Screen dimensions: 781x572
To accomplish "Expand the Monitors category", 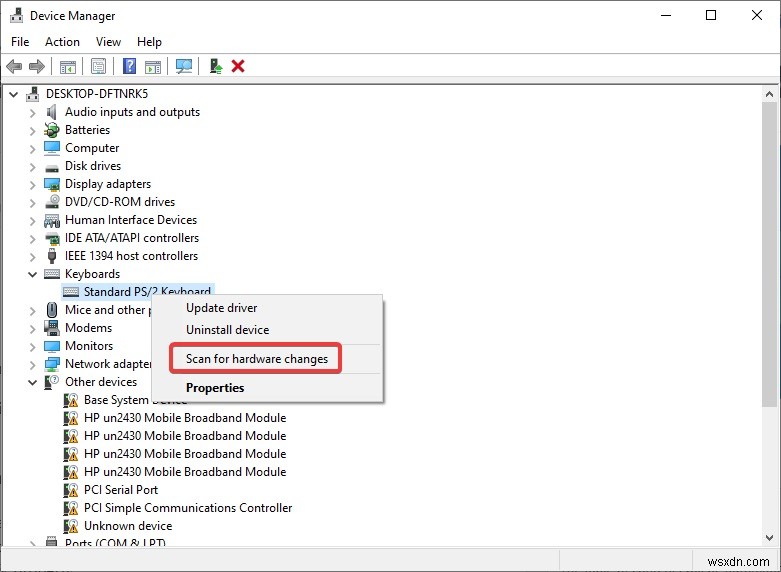I will pos(32,346).
